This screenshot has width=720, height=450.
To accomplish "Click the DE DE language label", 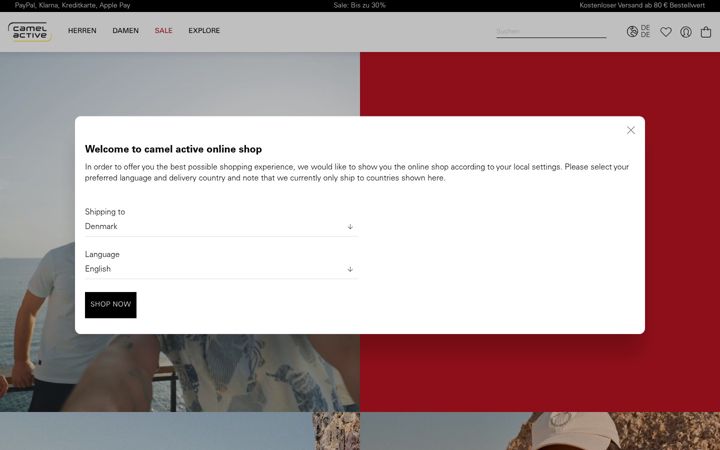I will (645, 31).
